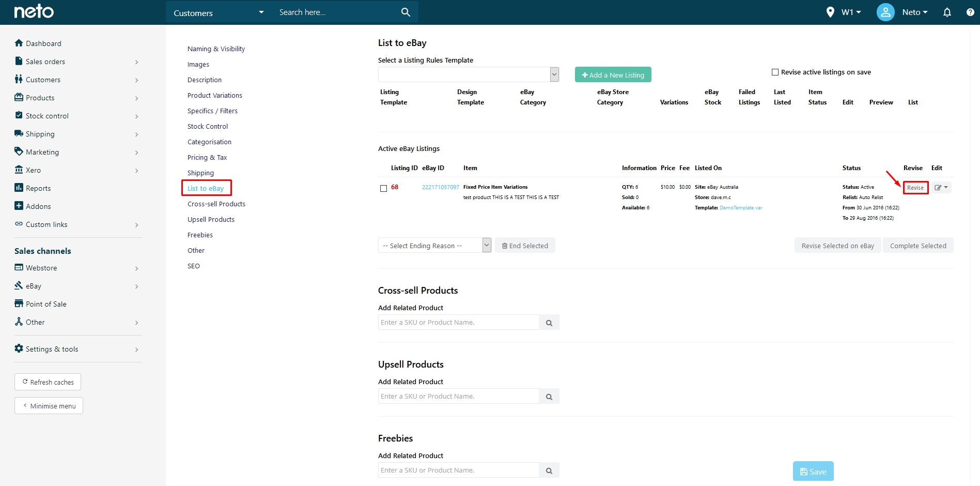
Task: Search Cross-sell related product magnifier button
Action: (x=549, y=323)
